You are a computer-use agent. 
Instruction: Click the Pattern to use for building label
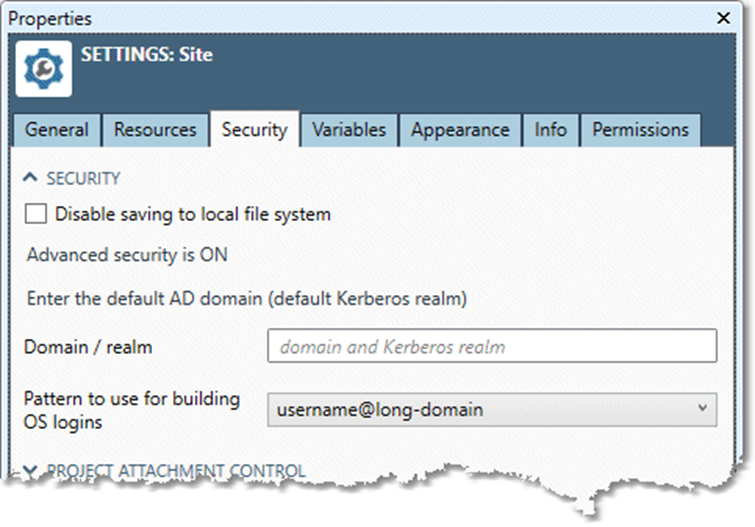[x=132, y=399]
